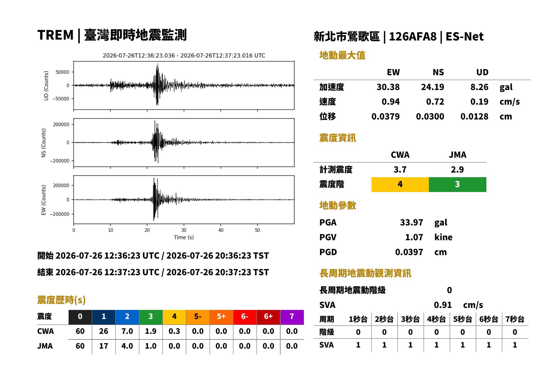Click the EW acceleration value 30.38
Image resolution: width=549 pixels, height=392 pixels.
tap(388, 87)
